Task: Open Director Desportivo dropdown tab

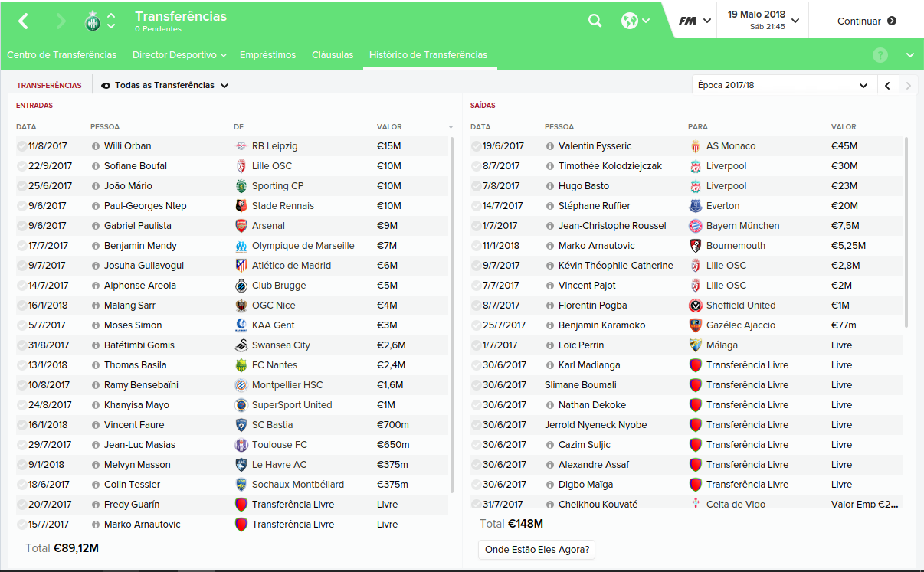Action: (x=179, y=55)
